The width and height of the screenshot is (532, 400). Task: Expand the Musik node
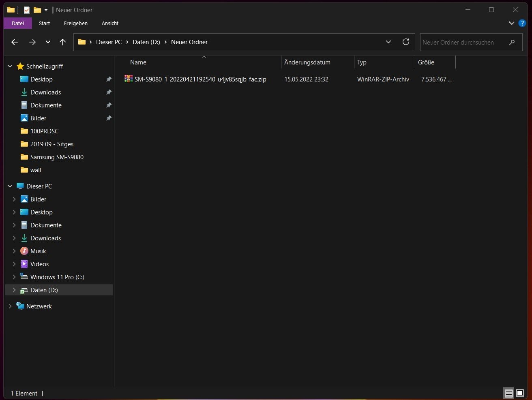click(x=14, y=251)
